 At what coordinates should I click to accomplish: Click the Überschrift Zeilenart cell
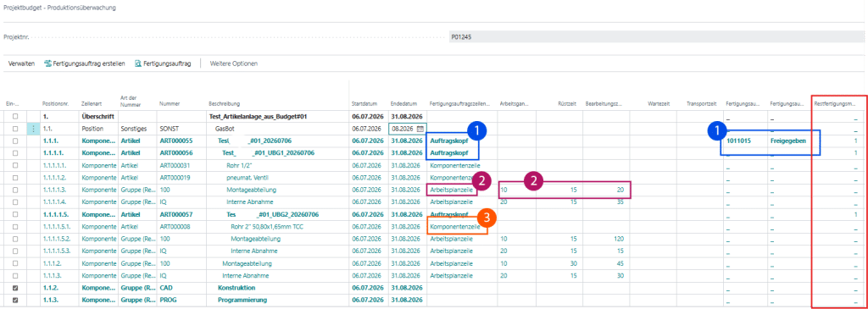pos(97,116)
